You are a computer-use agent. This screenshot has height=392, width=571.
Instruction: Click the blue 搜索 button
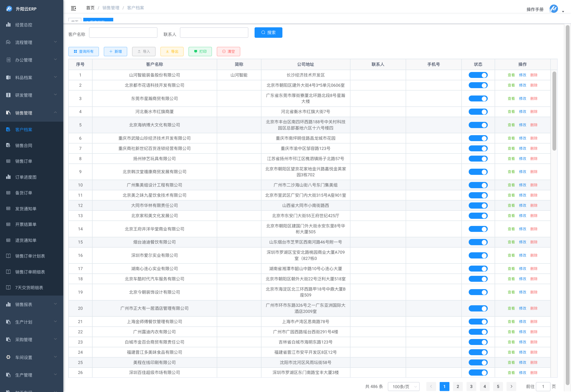[x=268, y=32]
